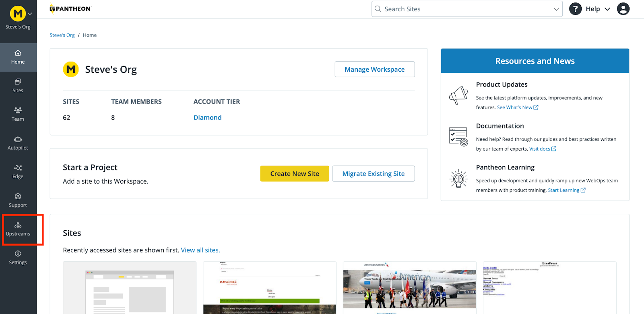The height and width of the screenshot is (314, 644).
Task: Click the Product Updates heading
Action: click(x=502, y=85)
